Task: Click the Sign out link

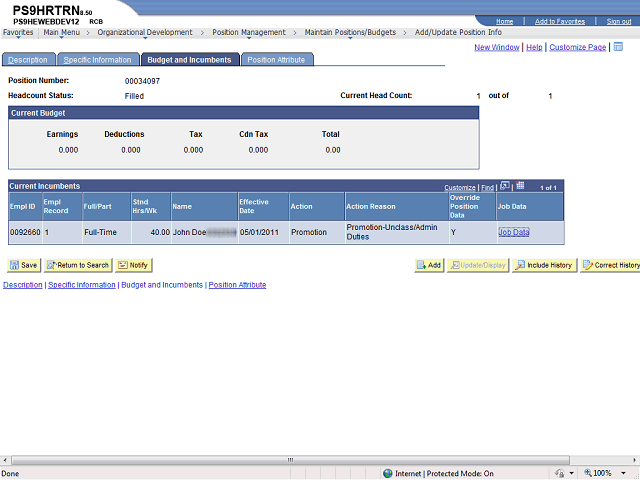Action: tap(619, 21)
